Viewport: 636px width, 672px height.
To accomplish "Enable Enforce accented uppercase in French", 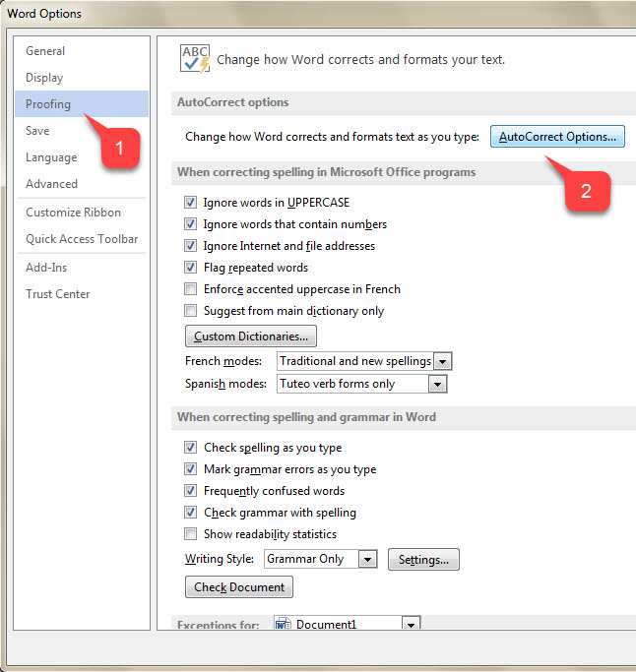I will point(191,289).
